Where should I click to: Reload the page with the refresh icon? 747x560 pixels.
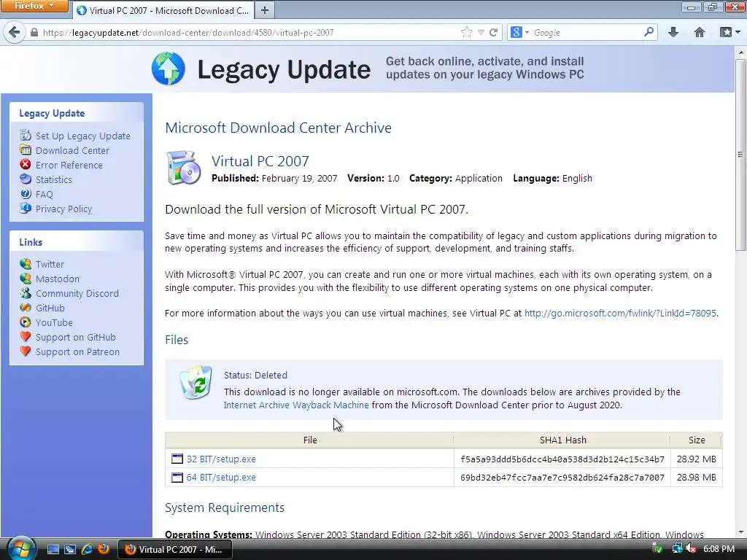click(494, 32)
